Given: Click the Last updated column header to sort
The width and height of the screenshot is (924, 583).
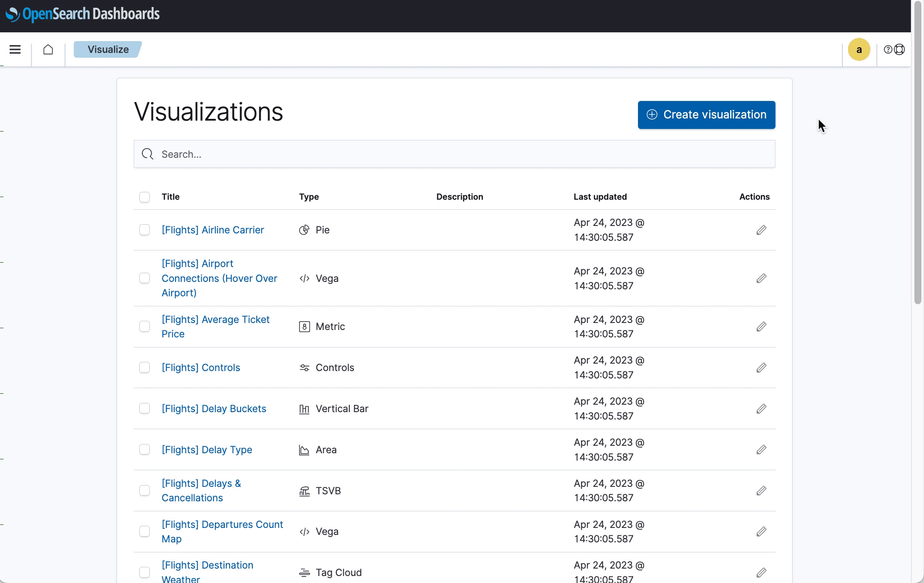Looking at the screenshot, I should [x=600, y=197].
